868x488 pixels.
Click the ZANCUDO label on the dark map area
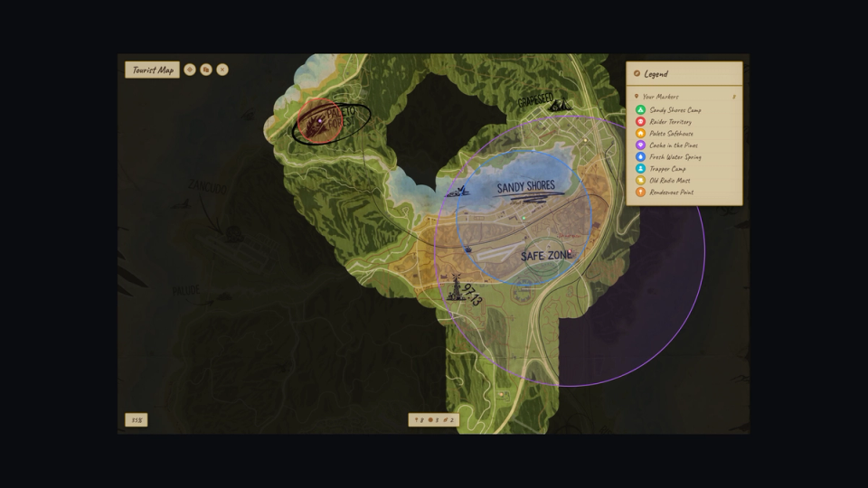click(x=207, y=187)
